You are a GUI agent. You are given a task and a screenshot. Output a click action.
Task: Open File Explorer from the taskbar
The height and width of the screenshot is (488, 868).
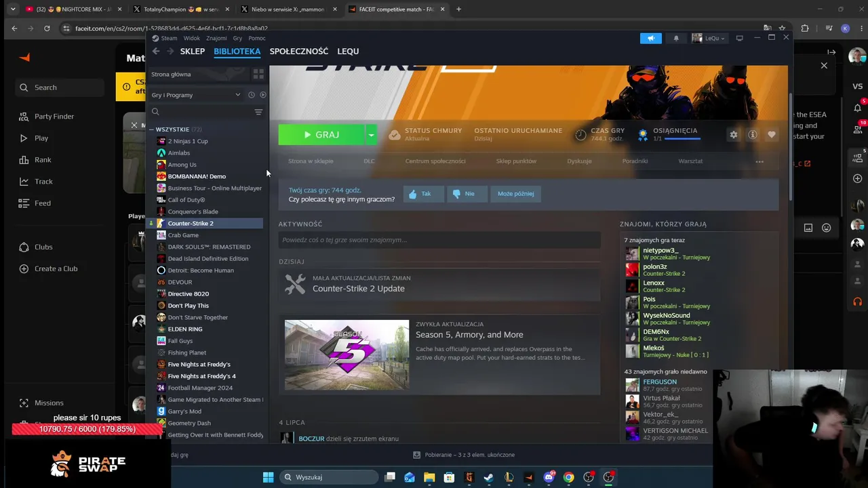[x=429, y=477]
